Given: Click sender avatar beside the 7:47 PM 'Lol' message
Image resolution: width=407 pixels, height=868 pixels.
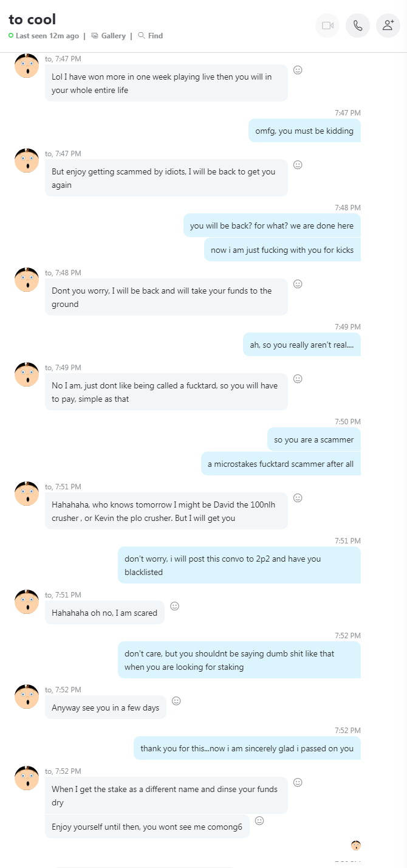Looking at the screenshot, I should [x=27, y=66].
